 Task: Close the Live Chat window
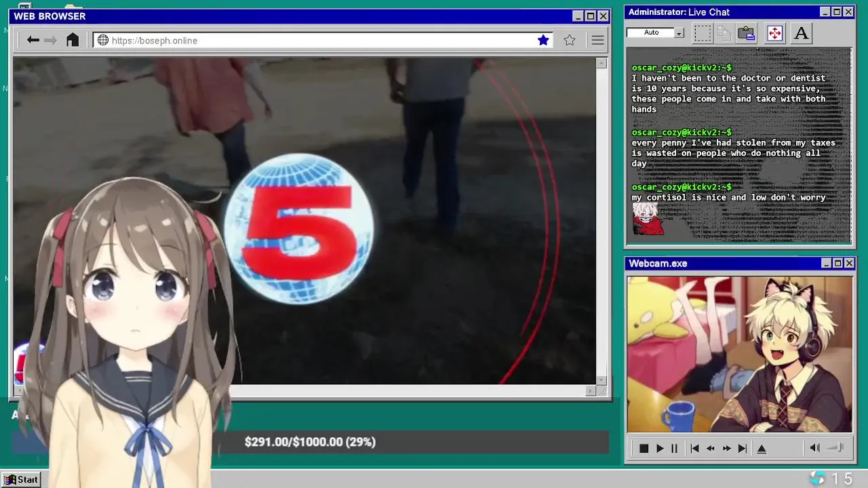pyautogui.click(x=848, y=12)
